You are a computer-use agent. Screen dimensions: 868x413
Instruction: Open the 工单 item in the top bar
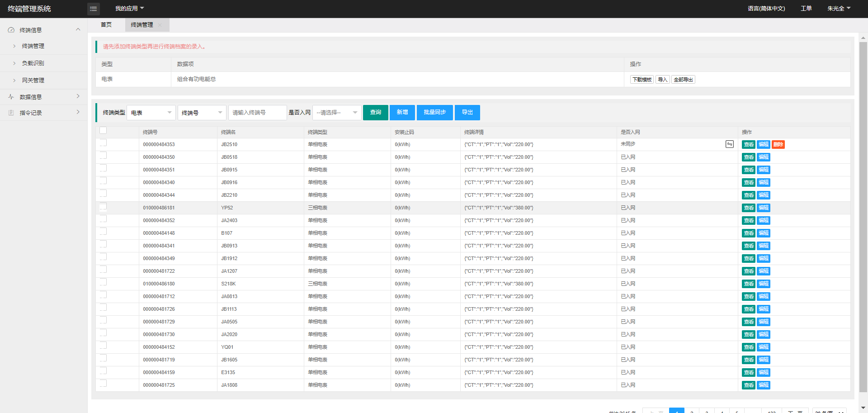[806, 9]
